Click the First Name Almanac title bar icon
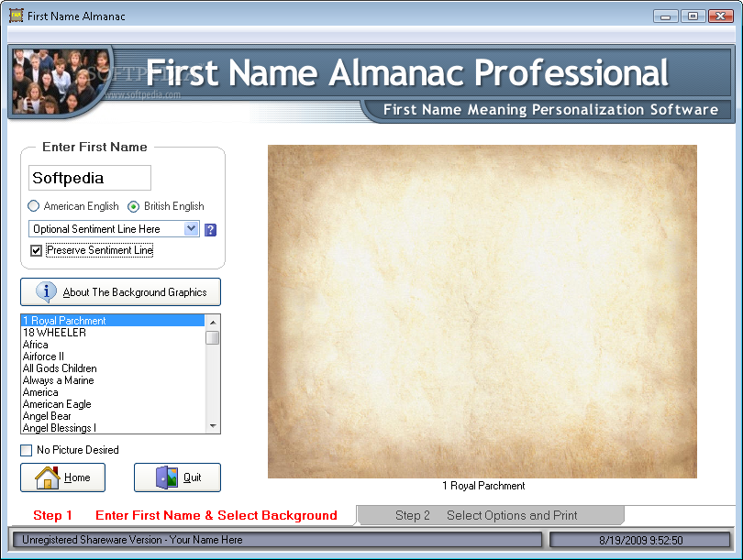 [17, 16]
